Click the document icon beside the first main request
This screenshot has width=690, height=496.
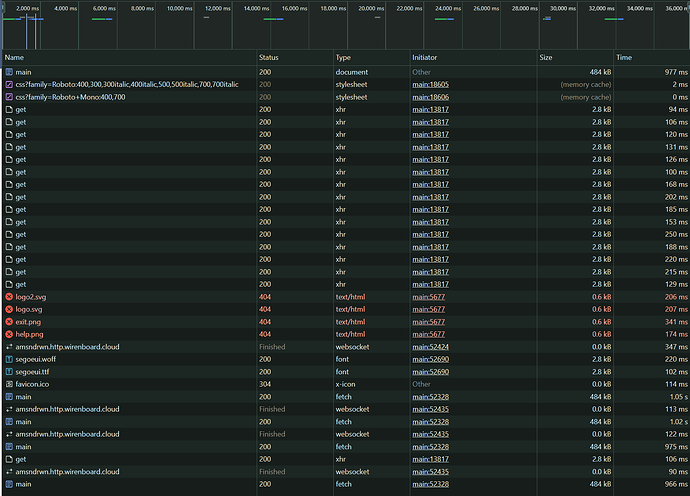pyautogui.click(x=9, y=72)
